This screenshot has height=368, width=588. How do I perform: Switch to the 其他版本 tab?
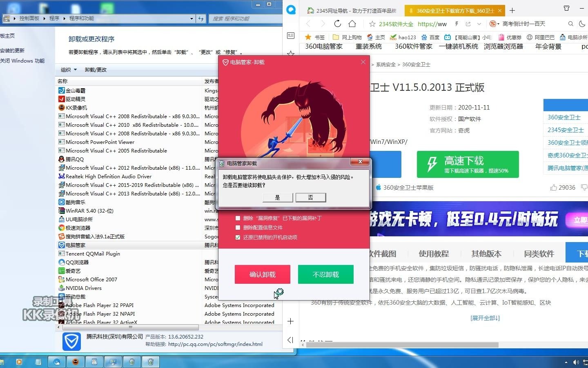pos(486,254)
